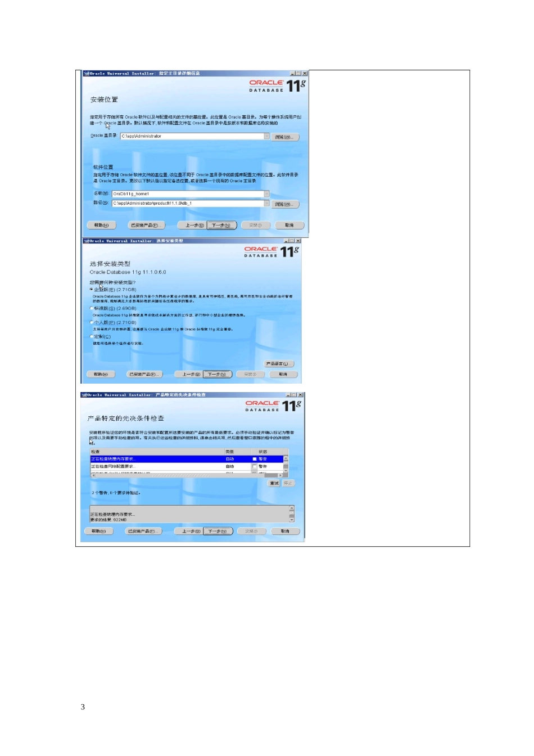Open 已安装产品 in the 先决条件检查 window
Screen dimensions: 534x756
point(143,531)
